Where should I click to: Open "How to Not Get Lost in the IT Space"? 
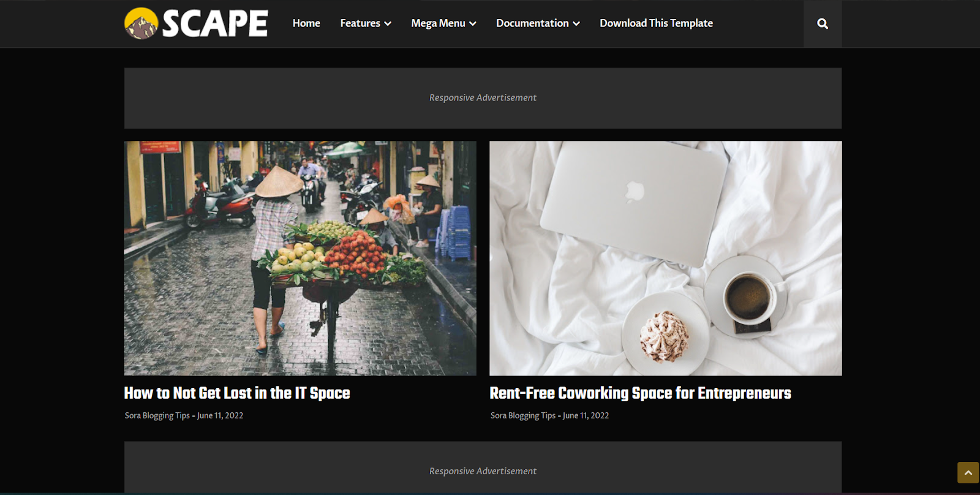click(x=237, y=393)
